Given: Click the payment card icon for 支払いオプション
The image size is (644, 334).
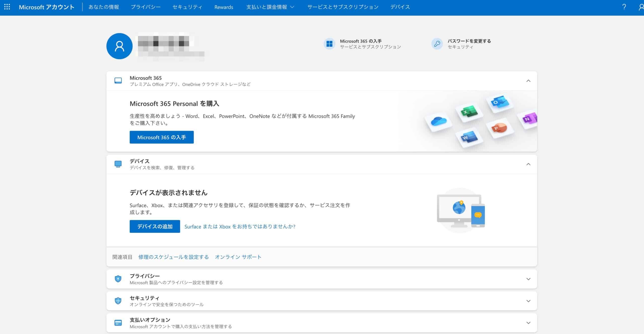Looking at the screenshot, I should point(118,322).
